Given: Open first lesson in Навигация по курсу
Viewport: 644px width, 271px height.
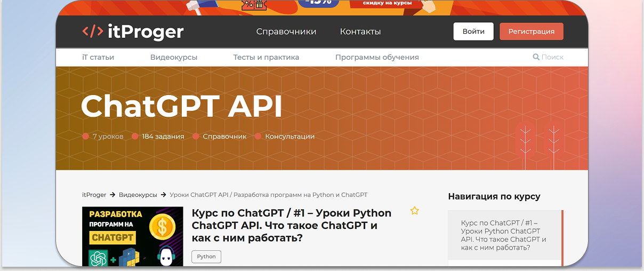Looking at the screenshot, I should click(x=504, y=235).
